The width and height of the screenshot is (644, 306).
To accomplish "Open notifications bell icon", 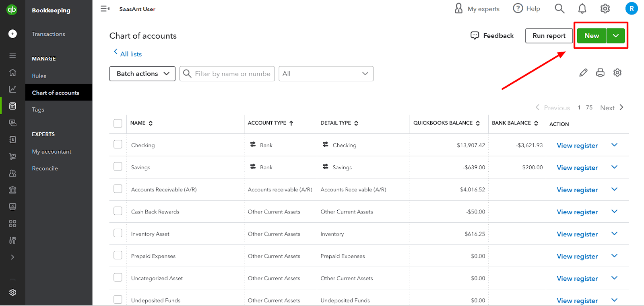I will tap(582, 8).
